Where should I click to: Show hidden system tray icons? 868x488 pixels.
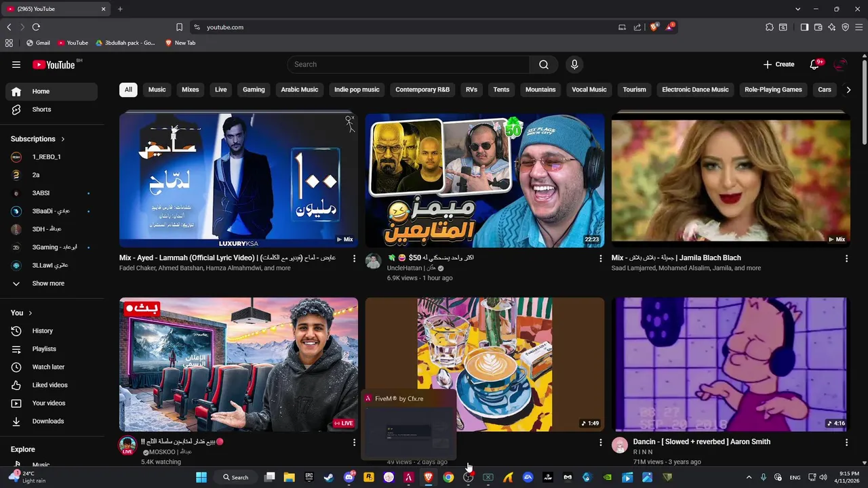tap(749, 477)
